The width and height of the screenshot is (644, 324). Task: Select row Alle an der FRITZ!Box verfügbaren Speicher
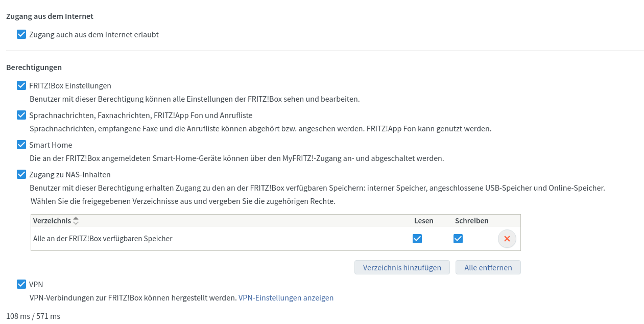point(276,239)
